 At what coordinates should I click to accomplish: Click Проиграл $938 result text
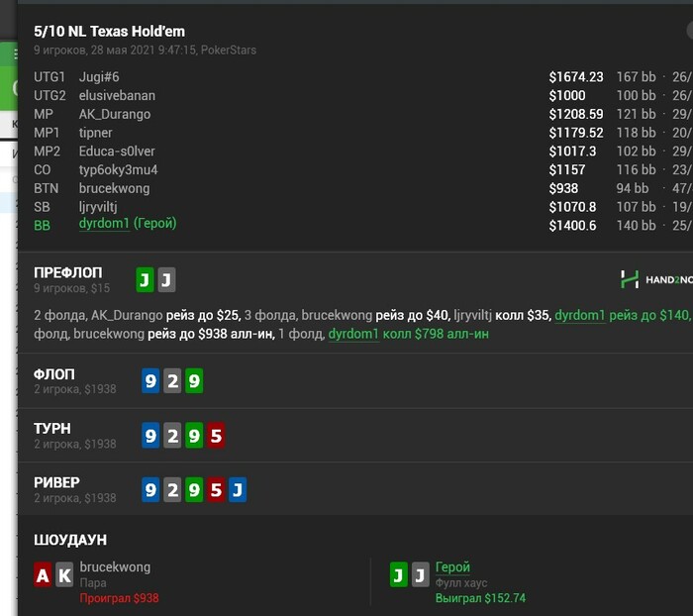pyautogui.click(x=120, y=598)
